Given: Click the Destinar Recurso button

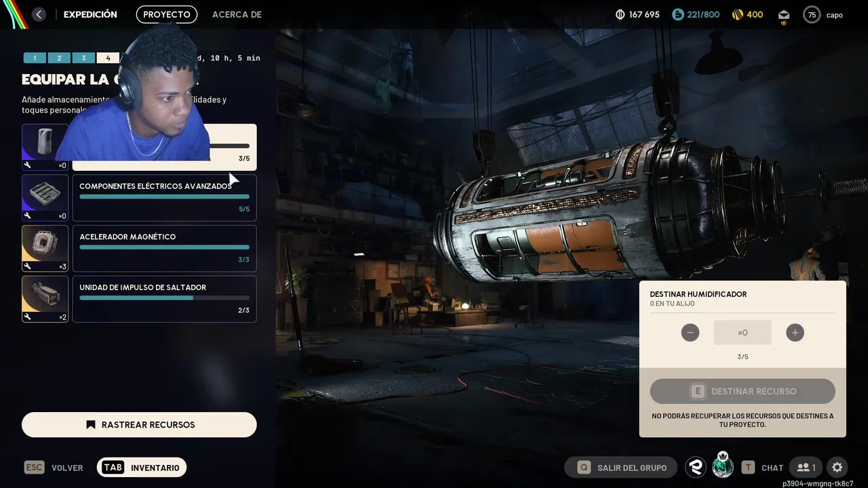Looking at the screenshot, I should (x=743, y=391).
